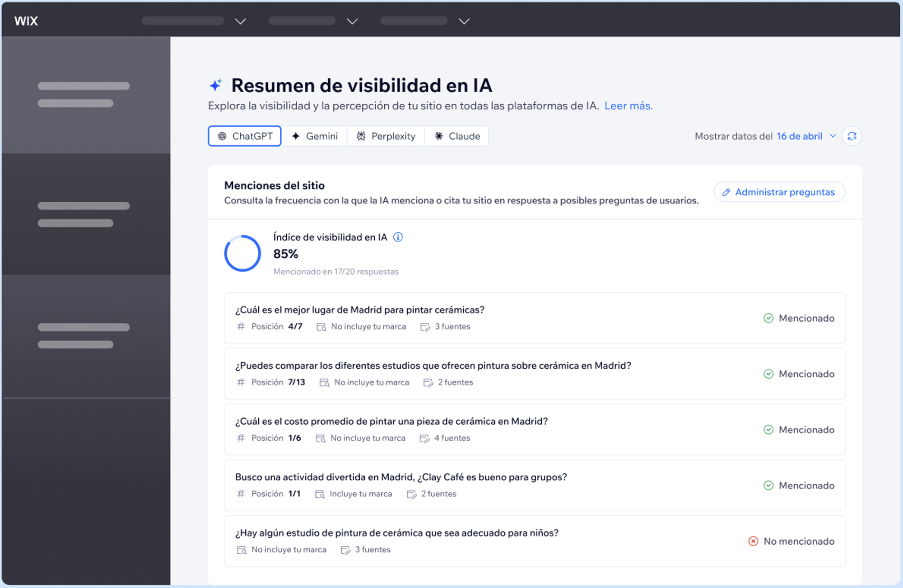Expand the first top bar dropdown chevron
903x588 pixels.
(241, 21)
